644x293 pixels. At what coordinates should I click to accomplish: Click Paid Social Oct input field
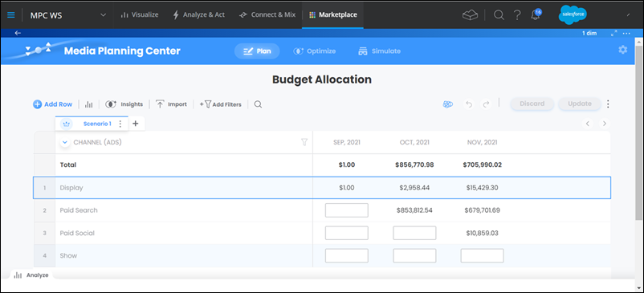click(414, 233)
